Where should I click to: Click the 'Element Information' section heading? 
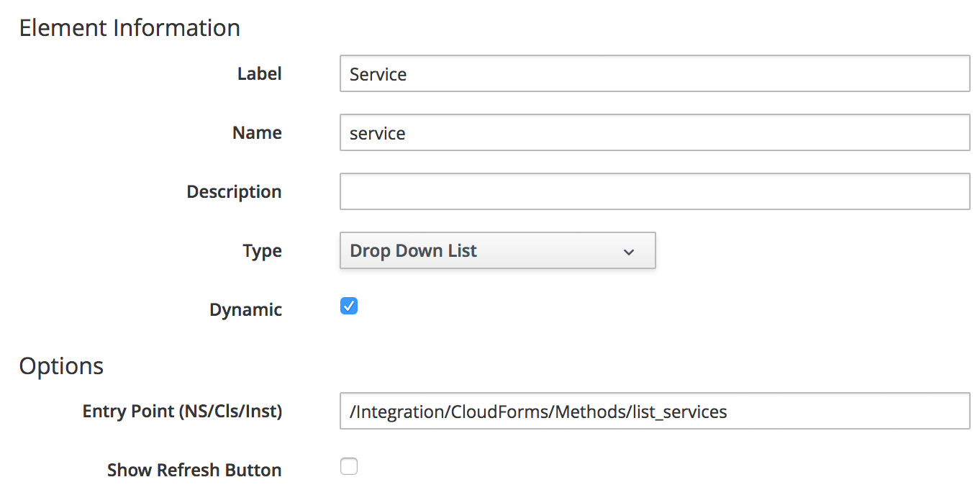(x=130, y=27)
